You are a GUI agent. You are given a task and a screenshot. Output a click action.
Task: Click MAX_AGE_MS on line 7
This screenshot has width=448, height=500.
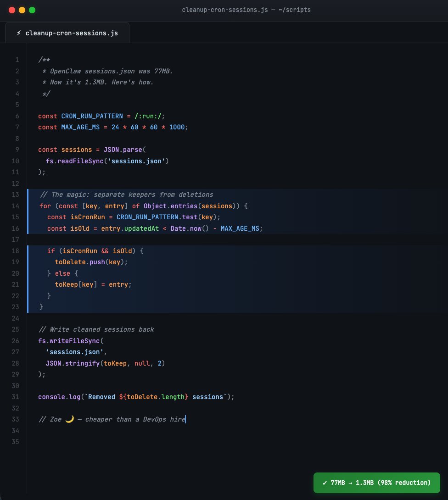pyautogui.click(x=80, y=127)
